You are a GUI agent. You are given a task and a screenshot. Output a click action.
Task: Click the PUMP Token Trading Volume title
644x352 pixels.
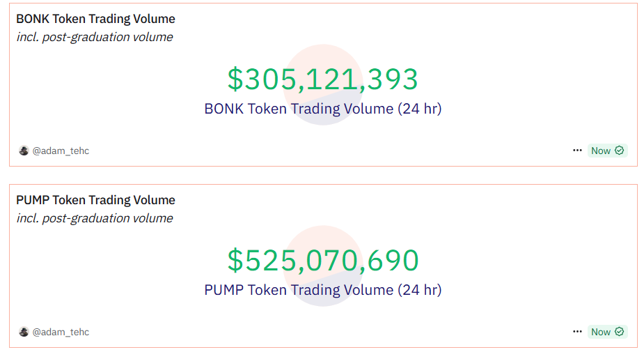(95, 200)
